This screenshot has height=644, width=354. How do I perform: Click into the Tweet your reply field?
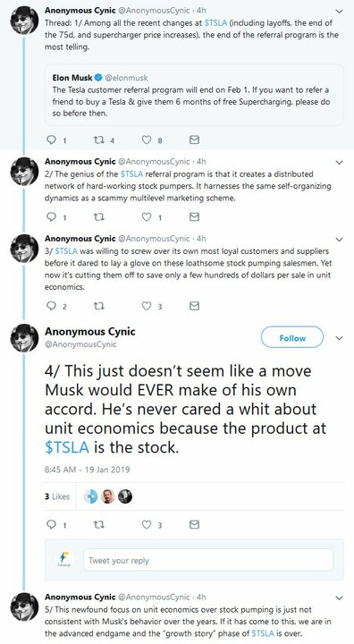[208, 560]
